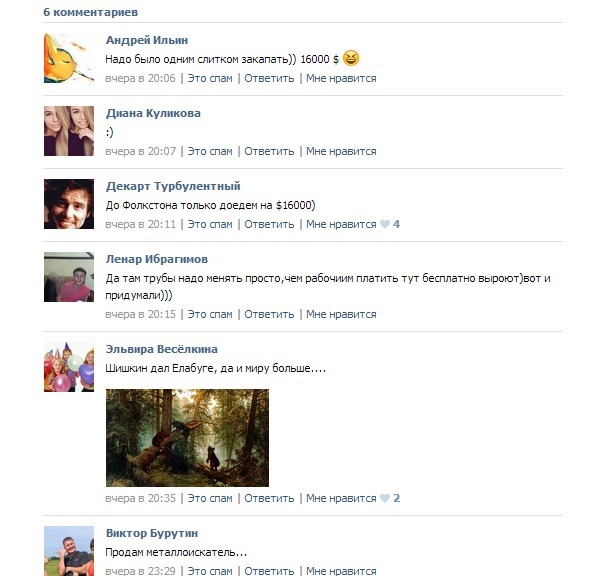590x576 pixels.
Task: Like Андрей Ильин's comment via Мне нравится
Action: point(341,78)
